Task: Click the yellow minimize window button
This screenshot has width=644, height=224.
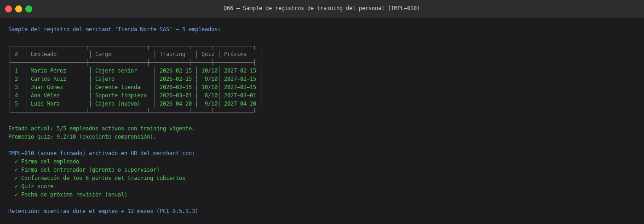Action: pyautogui.click(x=18, y=9)
